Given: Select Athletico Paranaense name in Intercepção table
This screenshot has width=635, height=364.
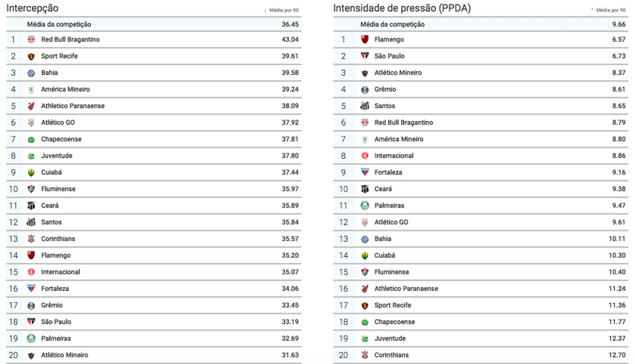Looking at the screenshot, I should coord(73,106).
